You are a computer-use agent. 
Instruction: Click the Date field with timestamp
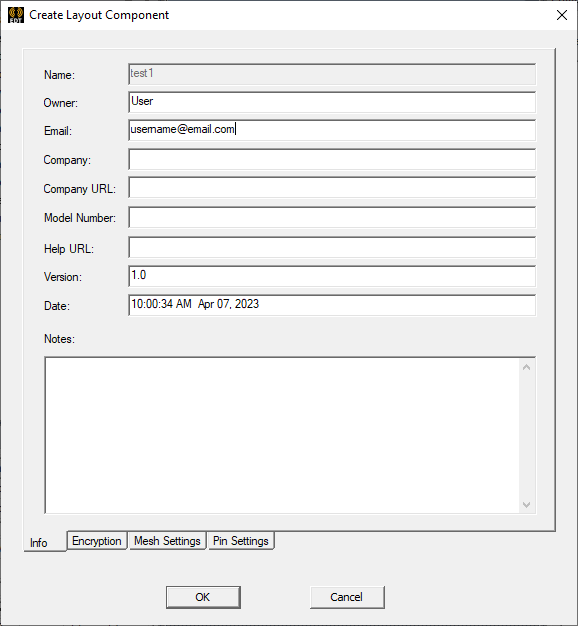[x=332, y=305]
